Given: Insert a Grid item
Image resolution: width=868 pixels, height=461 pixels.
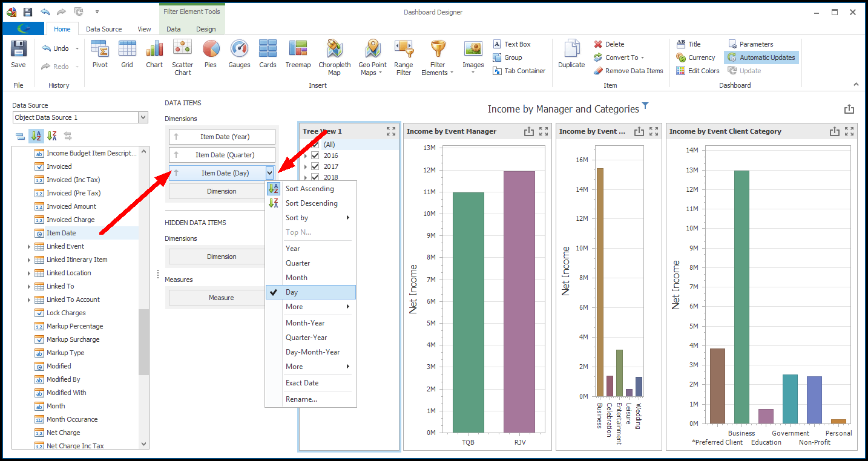Looking at the screenshot, I should [x=127, y=54].
